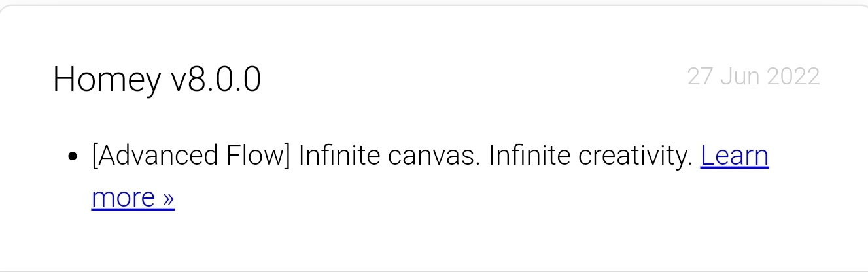Click the word "Learn" in the link
The width and height of the screenshot is (868, 272).
734,156
